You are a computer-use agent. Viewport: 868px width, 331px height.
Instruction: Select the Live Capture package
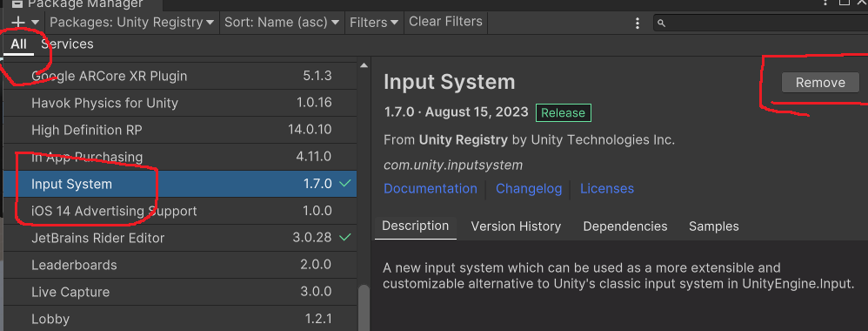179,292
